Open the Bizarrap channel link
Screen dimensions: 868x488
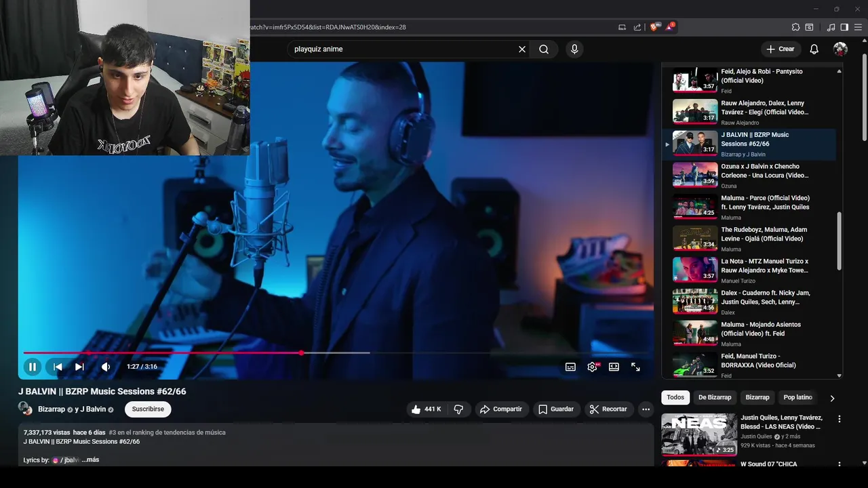coord(52,409)
